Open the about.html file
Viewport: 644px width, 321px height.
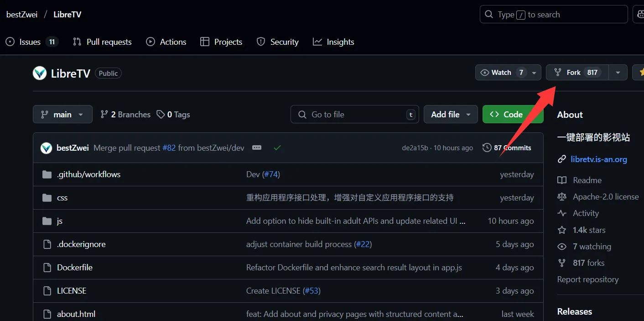point(76,314)
